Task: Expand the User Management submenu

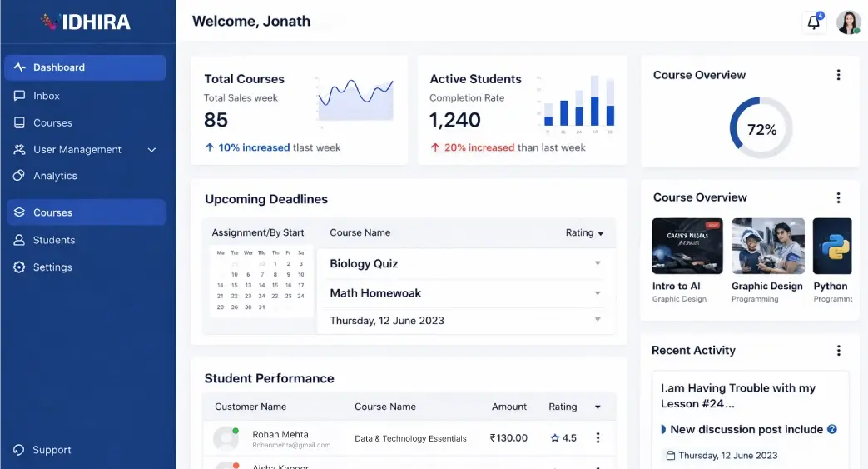Action: coord(151,150)
